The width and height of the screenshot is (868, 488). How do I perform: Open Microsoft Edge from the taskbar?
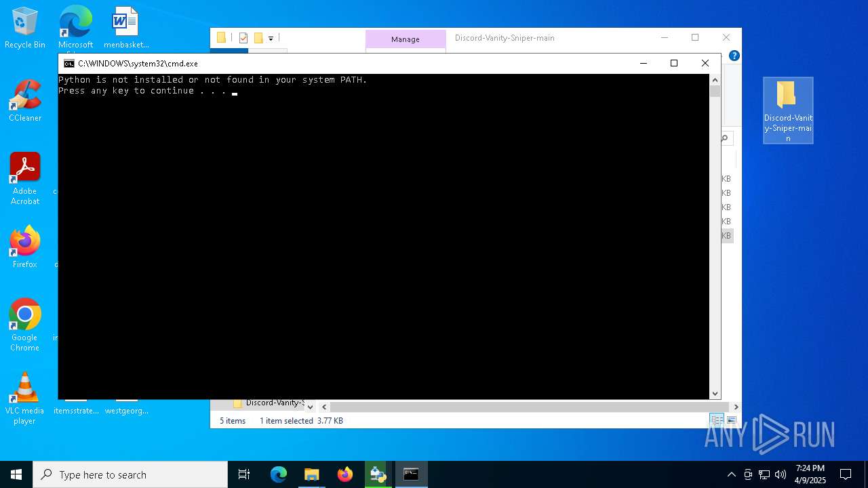[279, 474]
